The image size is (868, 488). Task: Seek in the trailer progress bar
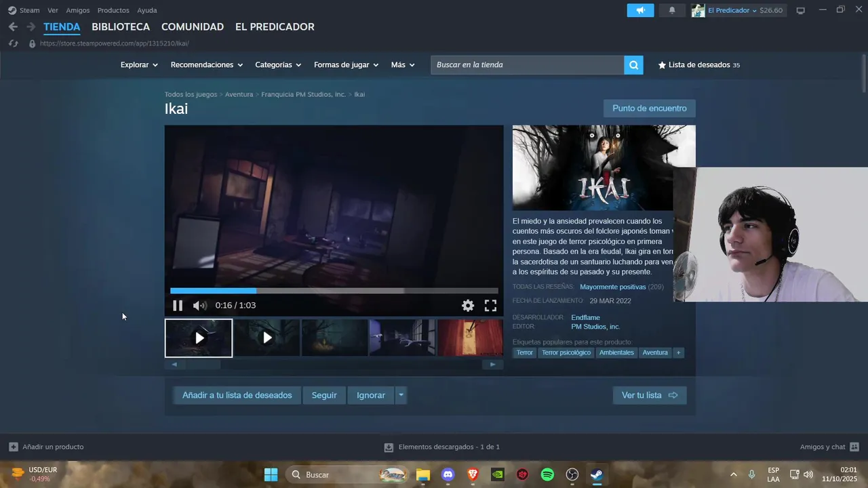(334, 291)
